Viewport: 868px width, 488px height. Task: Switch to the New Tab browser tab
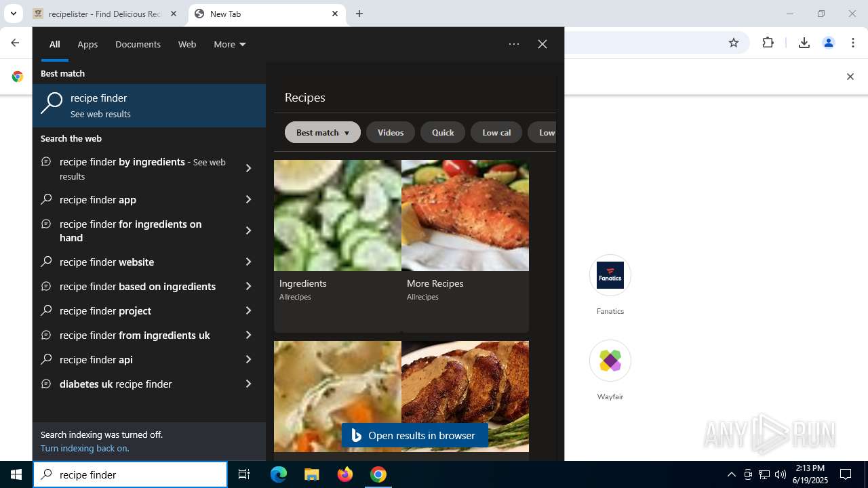267,14
